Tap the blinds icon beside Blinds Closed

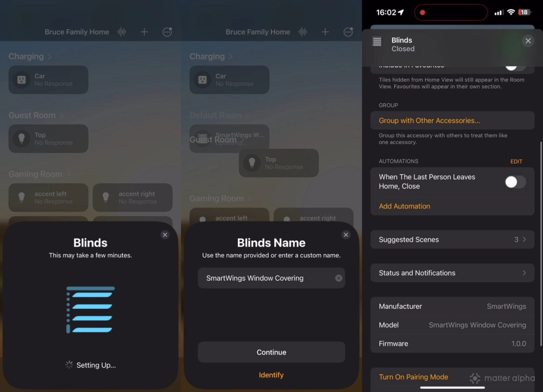pos(377,42)
